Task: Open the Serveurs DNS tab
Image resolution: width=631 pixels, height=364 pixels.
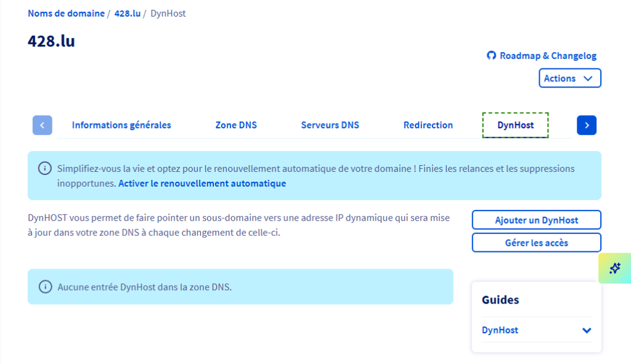Action: pyautogui.click(x=330, y=124)
